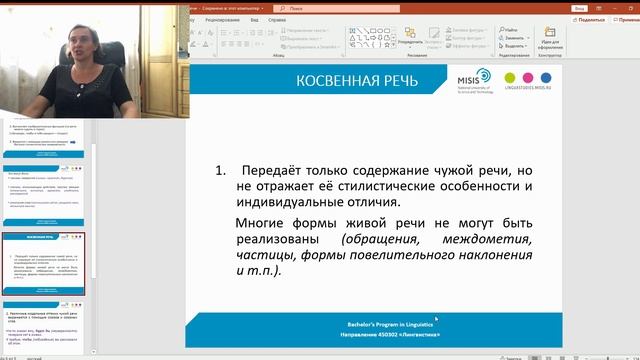Click the text highlight color icon

194,44
